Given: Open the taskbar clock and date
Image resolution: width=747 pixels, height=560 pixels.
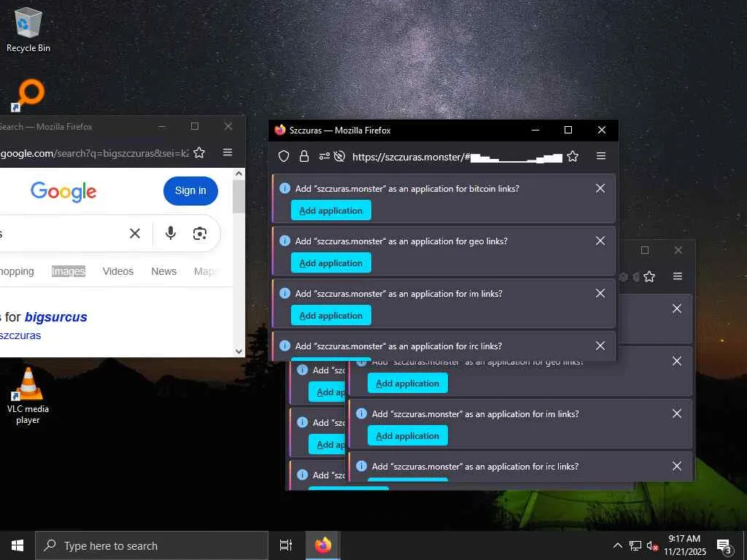Looking at the screenshot, I should pos(684,545).
